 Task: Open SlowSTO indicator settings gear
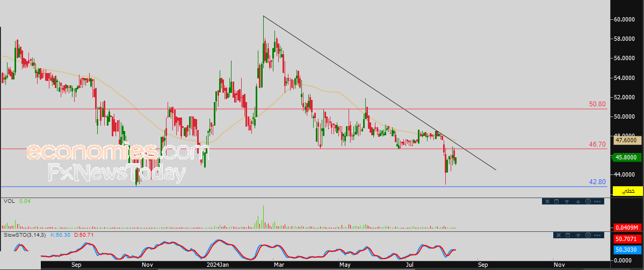589,235
